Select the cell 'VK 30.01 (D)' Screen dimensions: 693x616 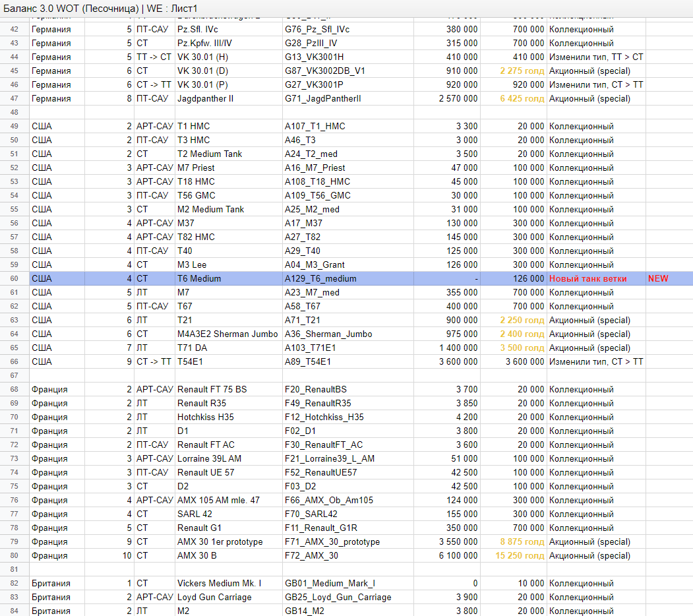[229, 71]
